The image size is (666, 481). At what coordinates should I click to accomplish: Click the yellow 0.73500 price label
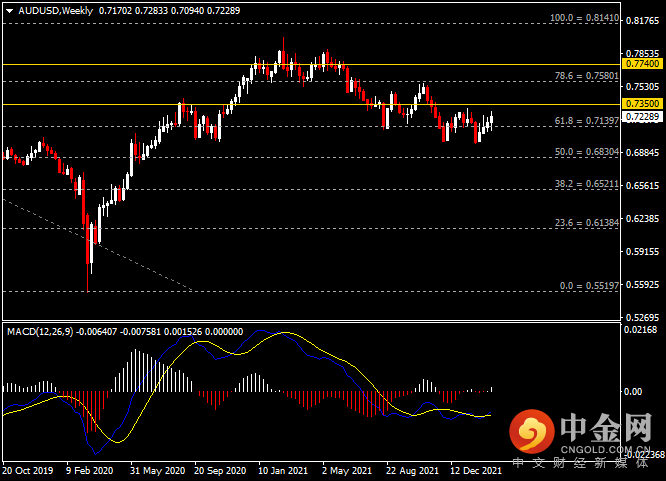pyautogui.click(x=642, y=104)
